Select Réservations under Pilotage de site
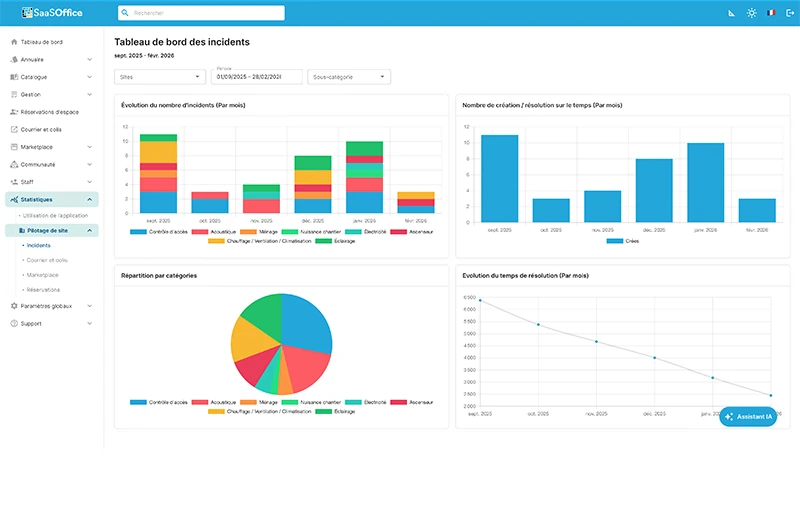 click(43, 290)
